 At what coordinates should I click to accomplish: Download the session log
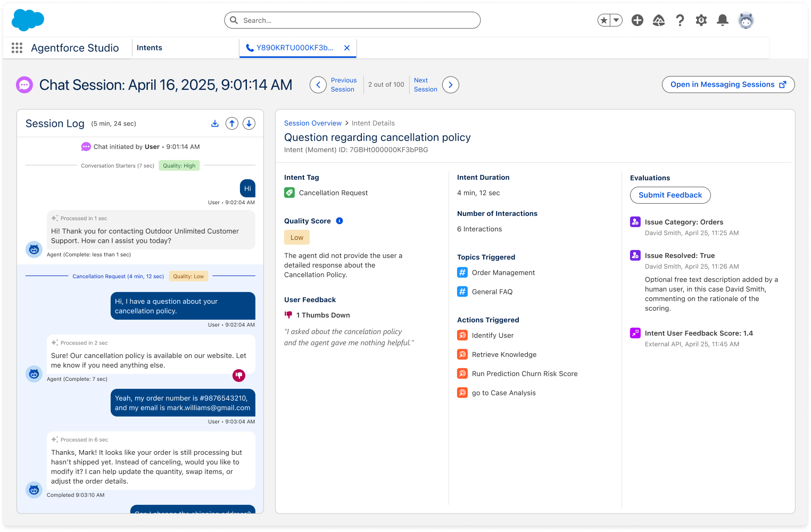(x=215, y=123)
